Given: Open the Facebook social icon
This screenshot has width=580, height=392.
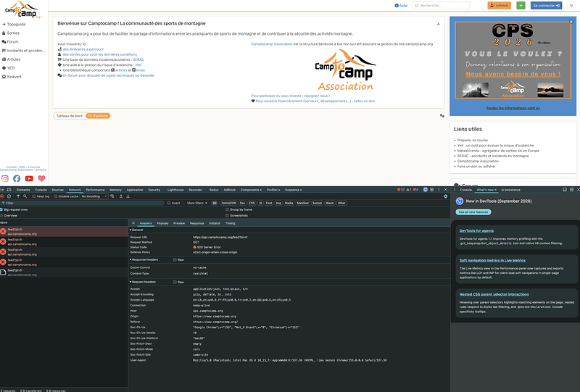Looking at the screenshot, I should click(17, 179).
